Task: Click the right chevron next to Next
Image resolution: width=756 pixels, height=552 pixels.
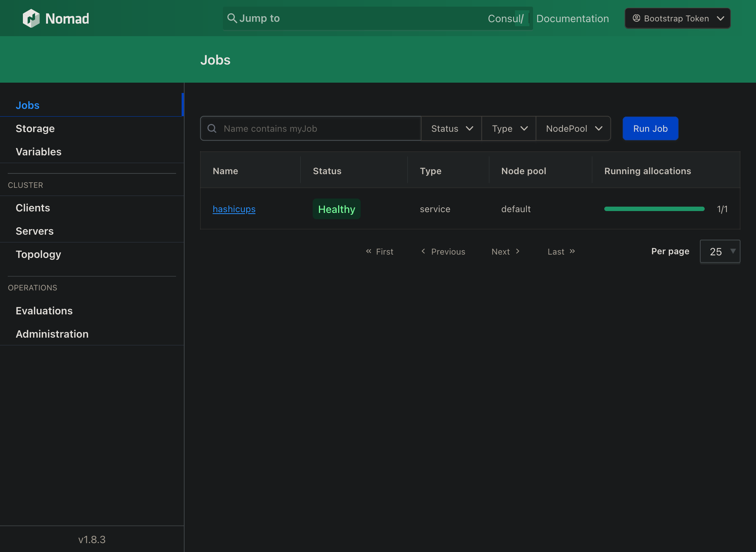Action: 518,251
